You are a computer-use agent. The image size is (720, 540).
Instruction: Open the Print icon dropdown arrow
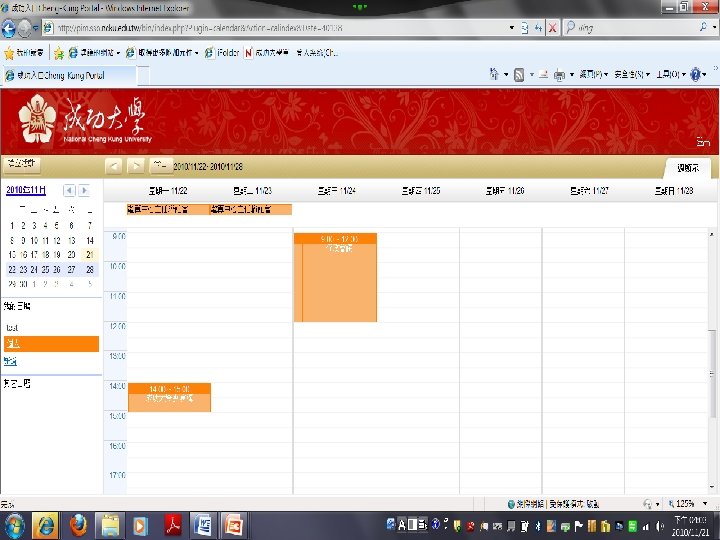(x=571, y=74)
